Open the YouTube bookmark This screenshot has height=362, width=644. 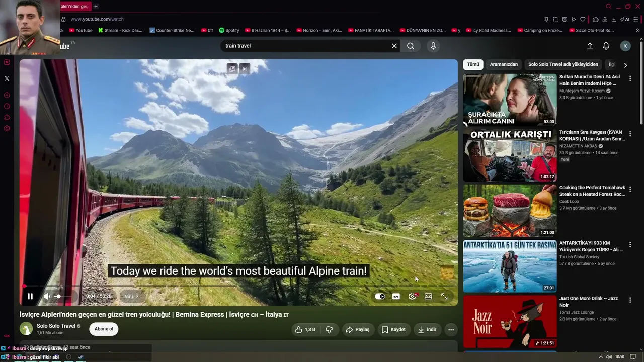click(81, 30)
